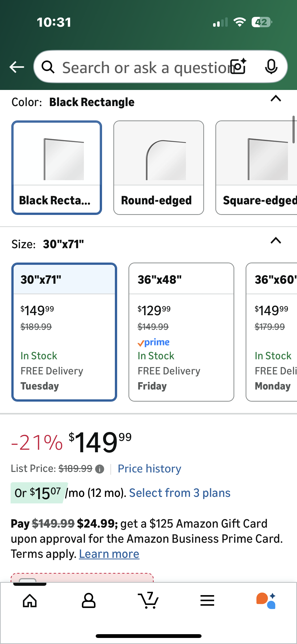Tap the microphone voice search icon
The height and width of the screenshot is (644, 297).
[x=271, y=67]
